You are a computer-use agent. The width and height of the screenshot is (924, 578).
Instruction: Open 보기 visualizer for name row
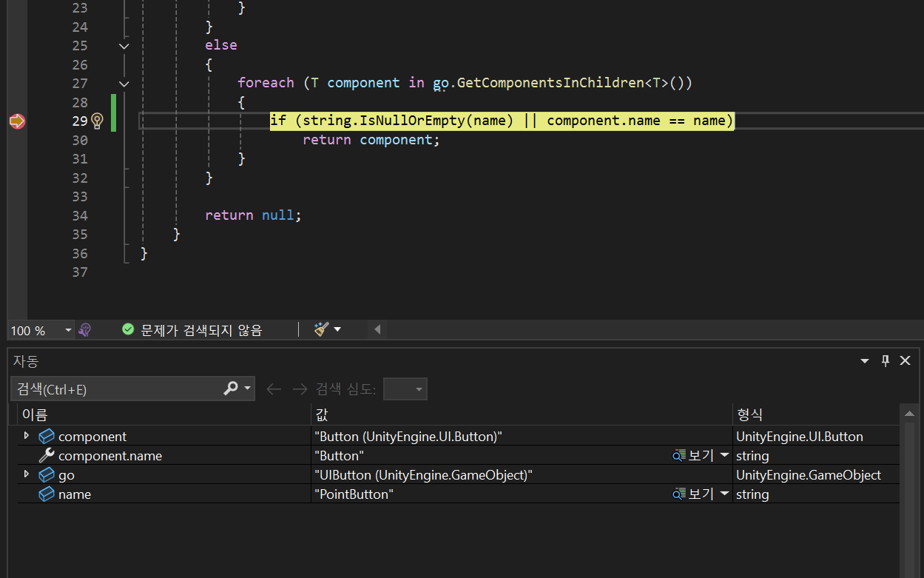[x=693, y=494]
